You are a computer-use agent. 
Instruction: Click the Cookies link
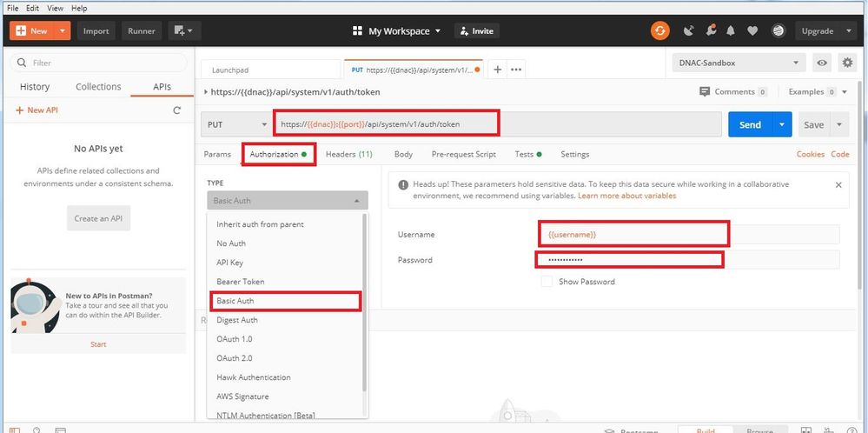point(811,155)
